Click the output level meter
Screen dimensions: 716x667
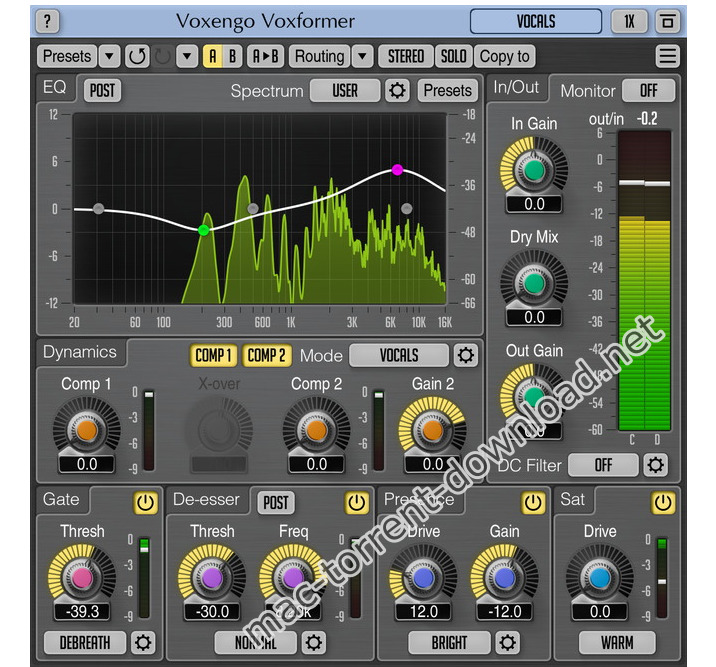(644, 280)
